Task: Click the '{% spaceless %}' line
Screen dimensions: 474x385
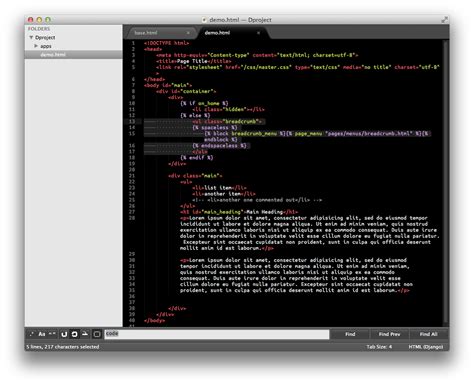Action: (x=215, y=128)
